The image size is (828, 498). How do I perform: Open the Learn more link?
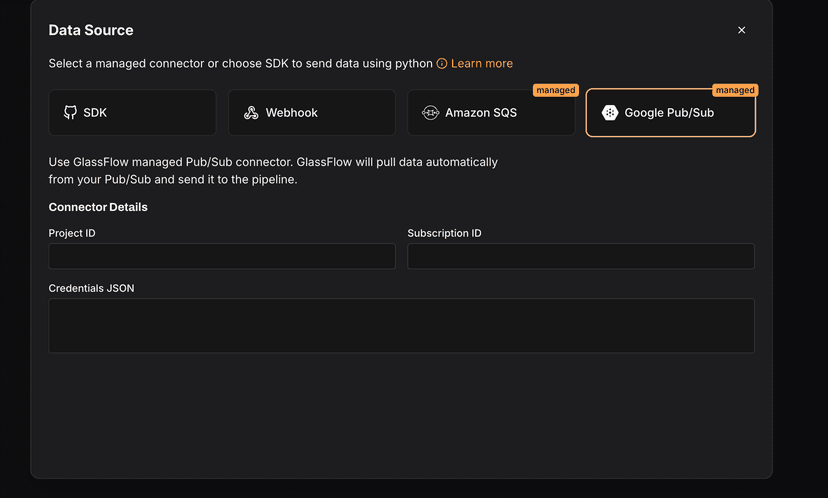click(x=482, y=63)
